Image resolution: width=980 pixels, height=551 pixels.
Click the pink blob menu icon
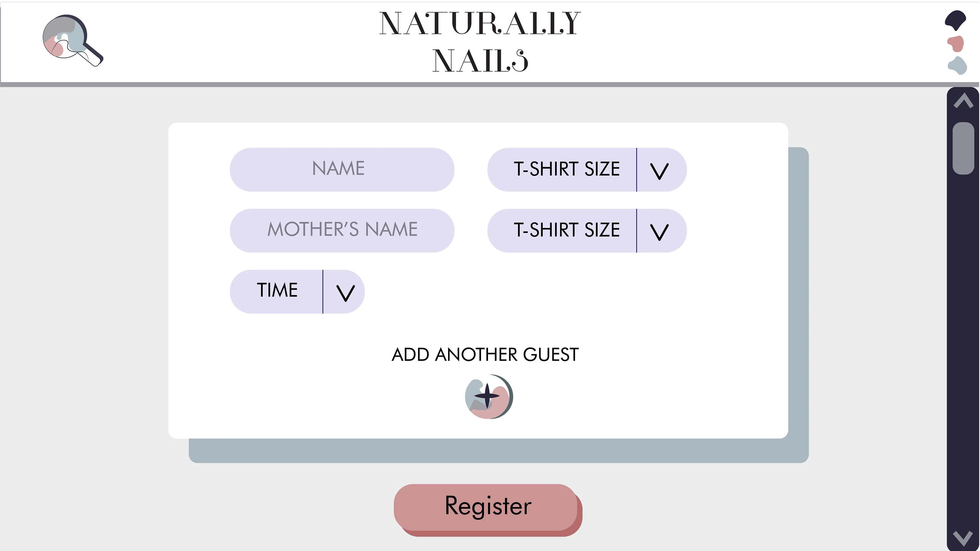[x=956, y=43]
